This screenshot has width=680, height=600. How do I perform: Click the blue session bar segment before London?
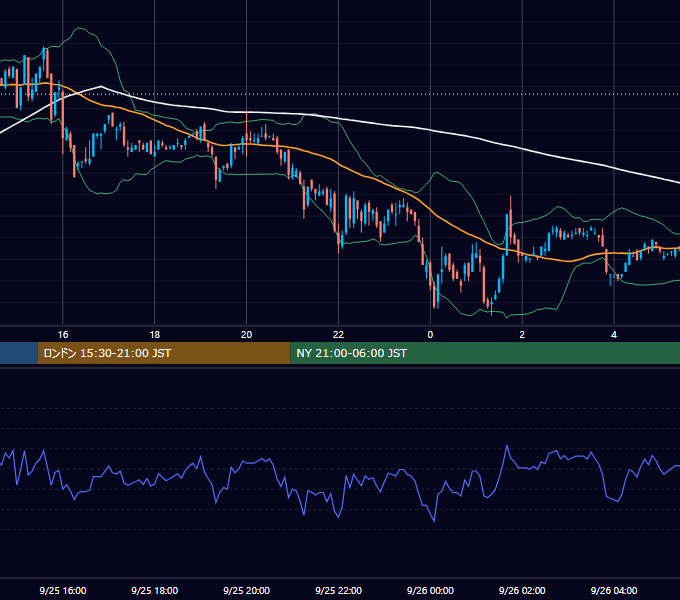[19, 353]
